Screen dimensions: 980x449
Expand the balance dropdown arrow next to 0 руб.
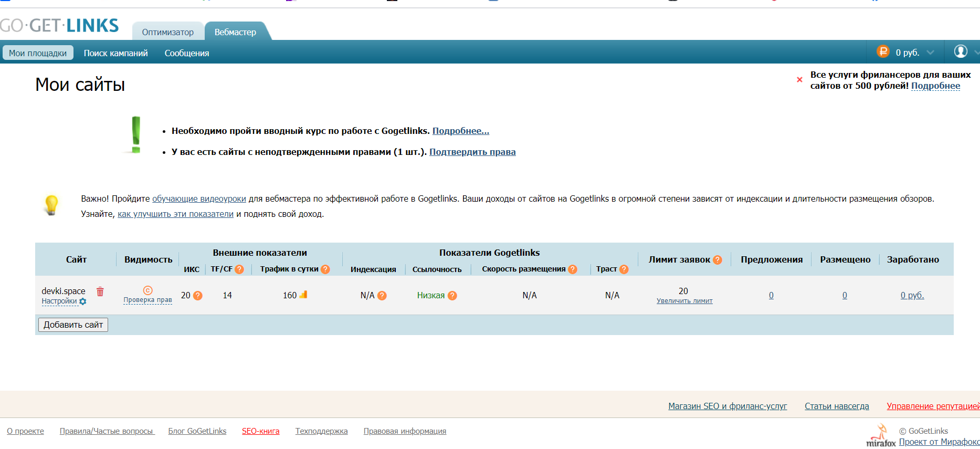point(930,53)
